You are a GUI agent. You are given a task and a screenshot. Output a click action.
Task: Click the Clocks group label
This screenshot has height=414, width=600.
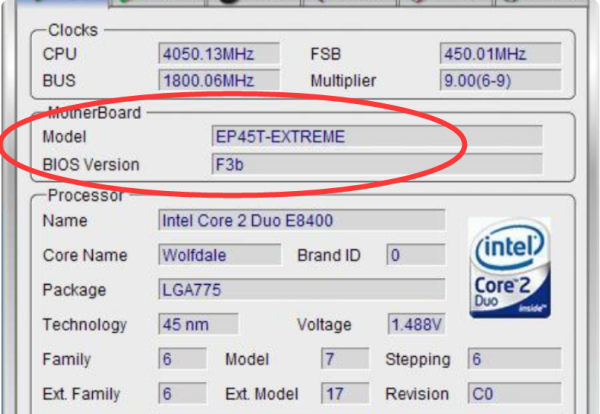[x=73, y=30]
